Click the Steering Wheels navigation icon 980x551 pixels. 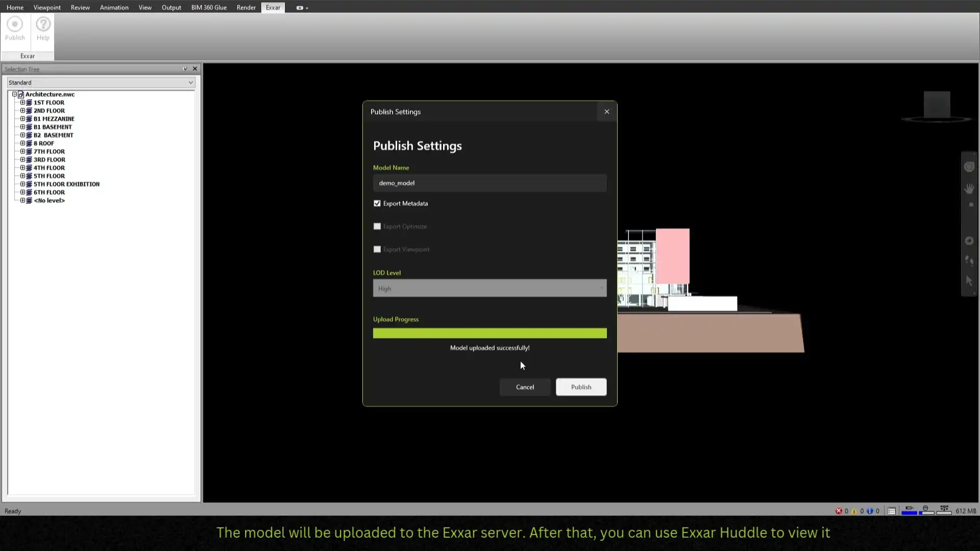coord(969,167)
